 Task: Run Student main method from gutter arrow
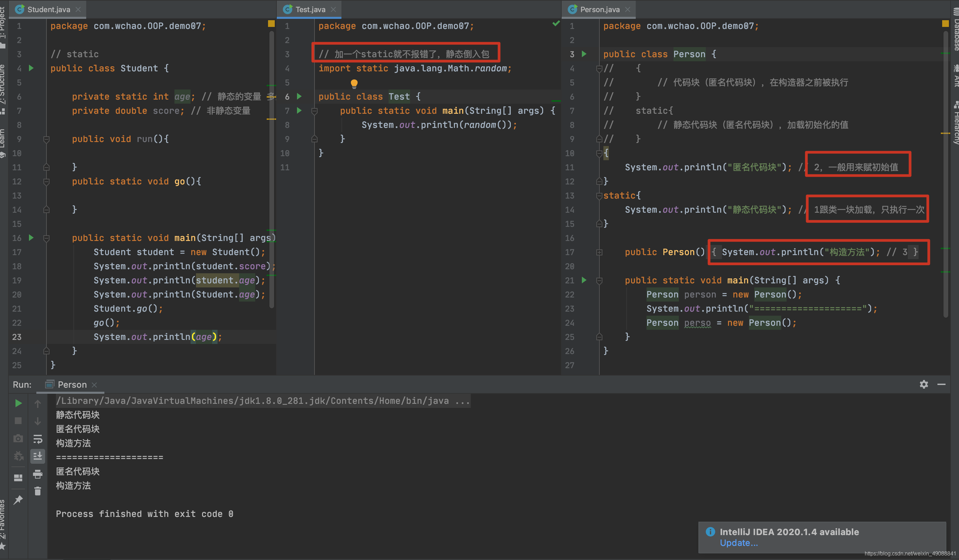pos(31,238)
